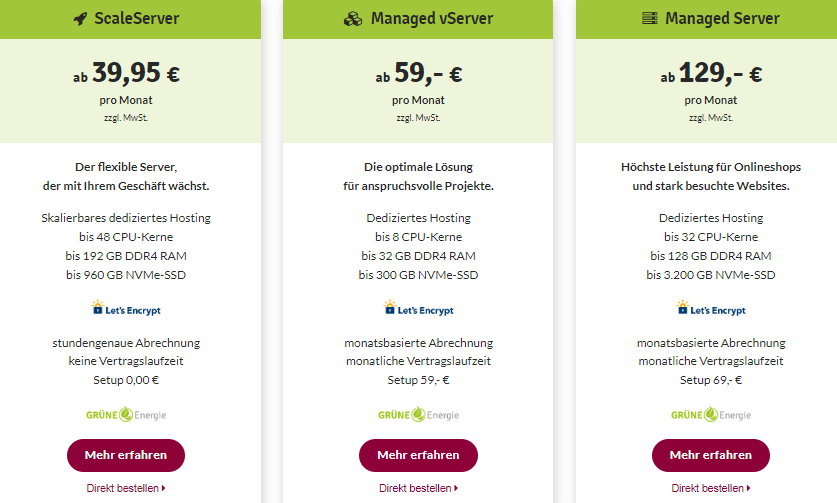This screenshot has height=503, width=837.
Task: Select the Managed Server header title
Action: pyautogui.click(x=722, y=19)
